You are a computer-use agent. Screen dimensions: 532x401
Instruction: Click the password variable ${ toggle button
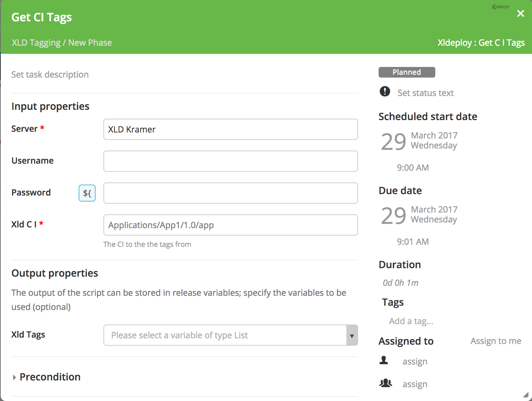pyautogui.click(x=87, y=193)
